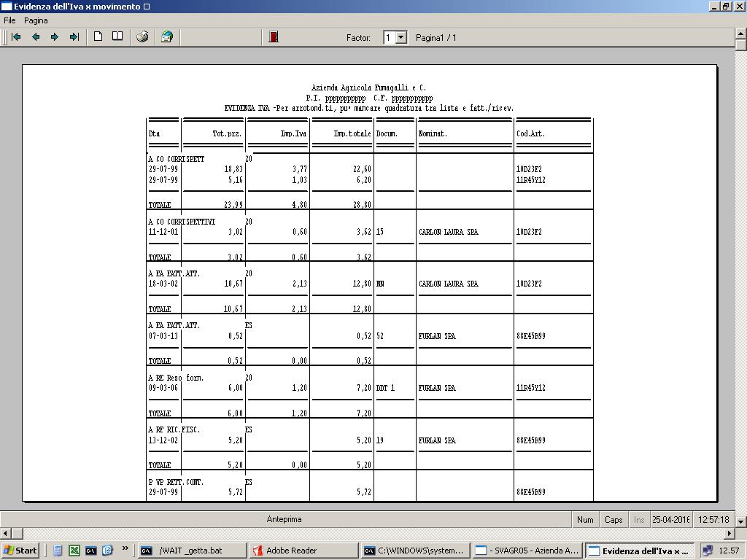Click the horizontal scrollbar thumb
This screenshot has width=747, height=560.
[x=18, y=533]
